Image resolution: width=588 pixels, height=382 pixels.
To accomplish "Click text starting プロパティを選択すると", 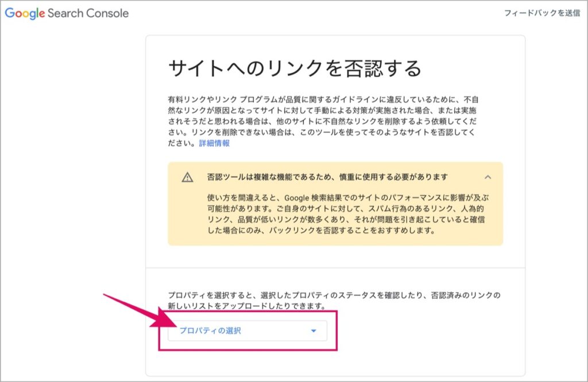I will (334, 301).
